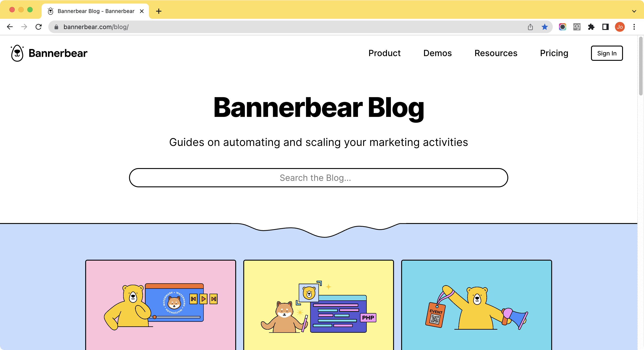
Task: Expand the Demos navigation menu
Action: pyautogui.click(x=437, y=53)
